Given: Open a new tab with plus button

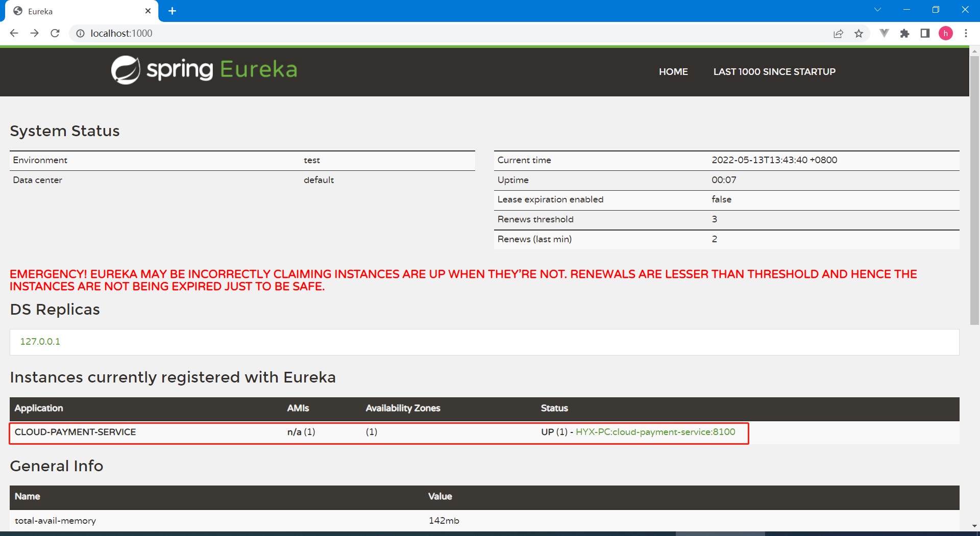Looking at the screenshot, I should point(172,11).
